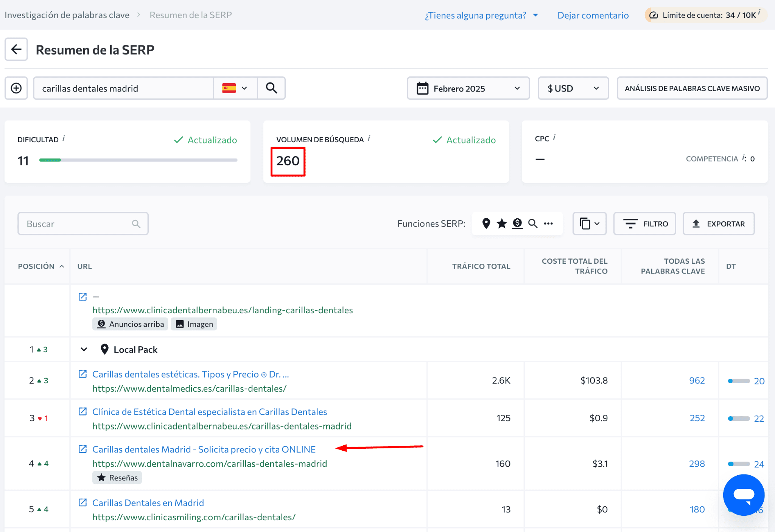Sort by POSICIÓN column header
Image resolution: width=775 pixels, height=532 pixels.
(41, 266)
